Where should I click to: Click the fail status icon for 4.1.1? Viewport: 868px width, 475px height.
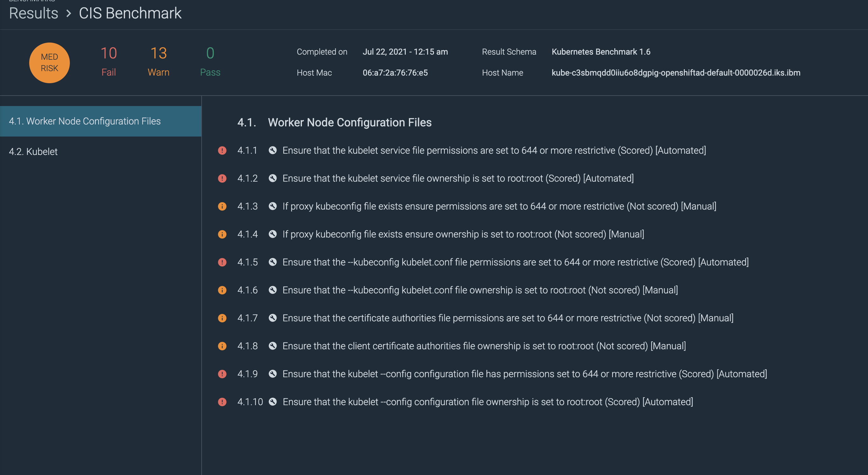pyautogui.click(x=222, y=150)
